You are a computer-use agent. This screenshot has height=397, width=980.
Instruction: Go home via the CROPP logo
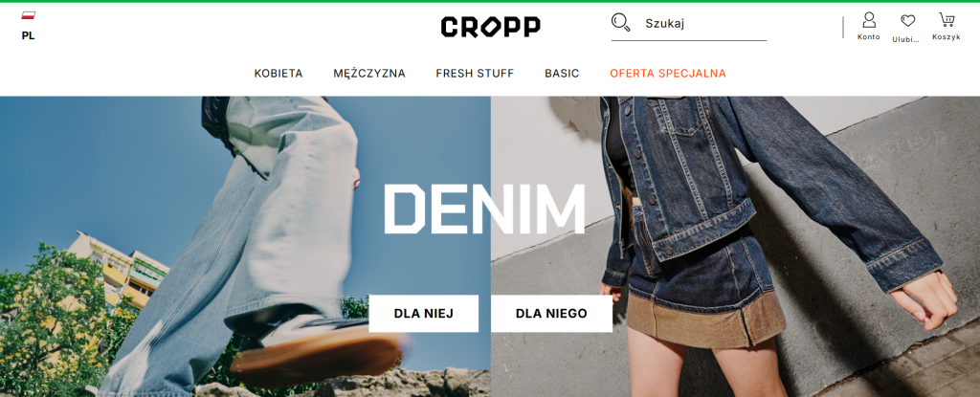491,26
